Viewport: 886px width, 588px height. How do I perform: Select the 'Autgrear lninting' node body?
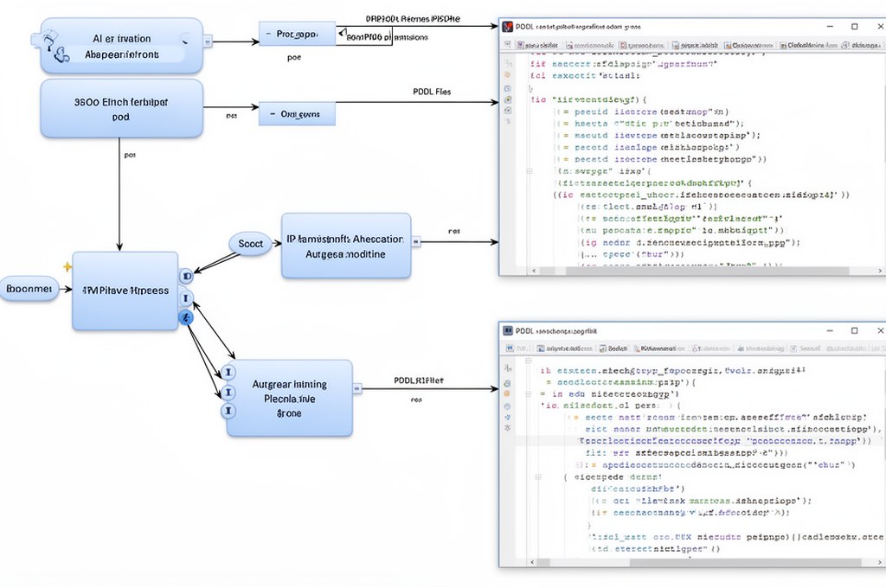coord(289,398)
